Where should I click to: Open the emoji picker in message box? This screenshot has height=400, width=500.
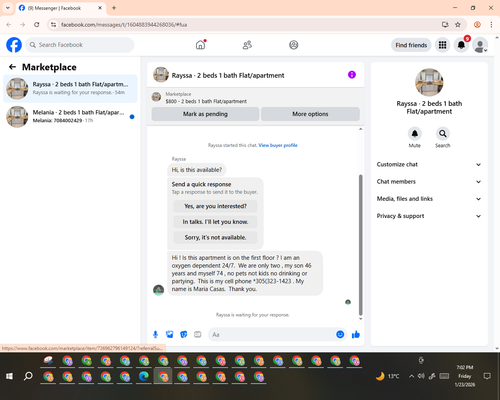click(340, 334)
